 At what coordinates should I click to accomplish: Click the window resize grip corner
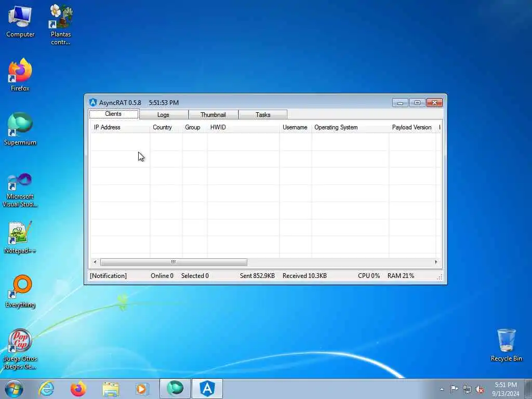[x=440, y=277]
